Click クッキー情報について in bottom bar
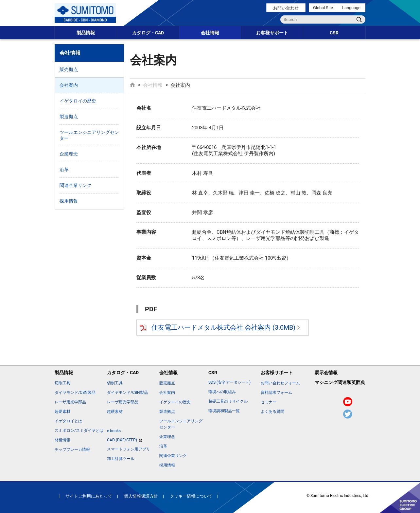The height and width of the screenshot is (513, 420). pyautogui.click(x=191, y=496)
